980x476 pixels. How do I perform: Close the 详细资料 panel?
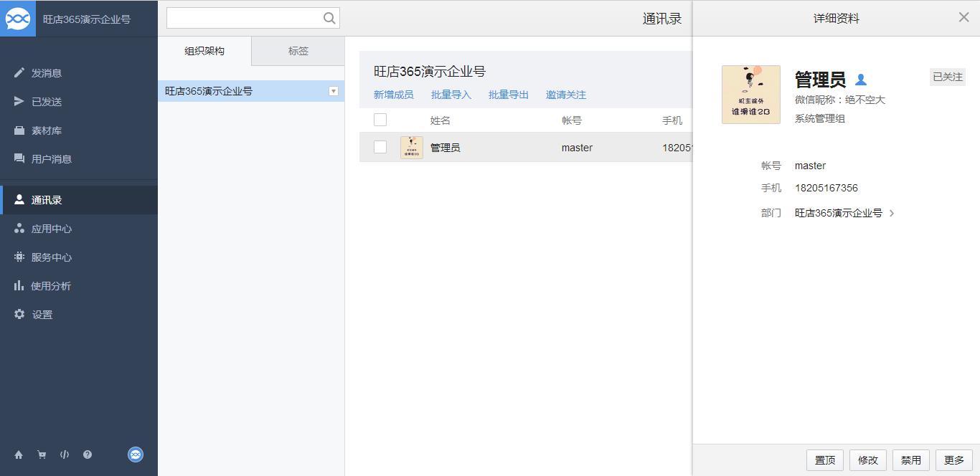point(963,17)
